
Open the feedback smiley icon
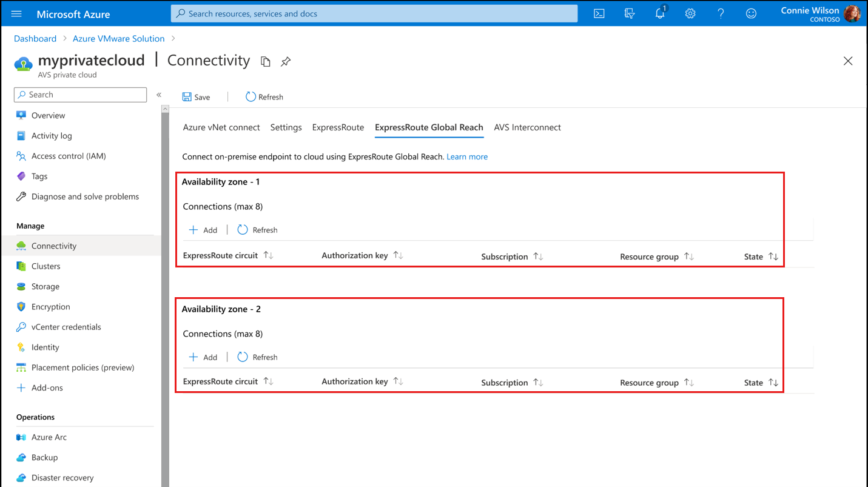(x=751, y=13)
